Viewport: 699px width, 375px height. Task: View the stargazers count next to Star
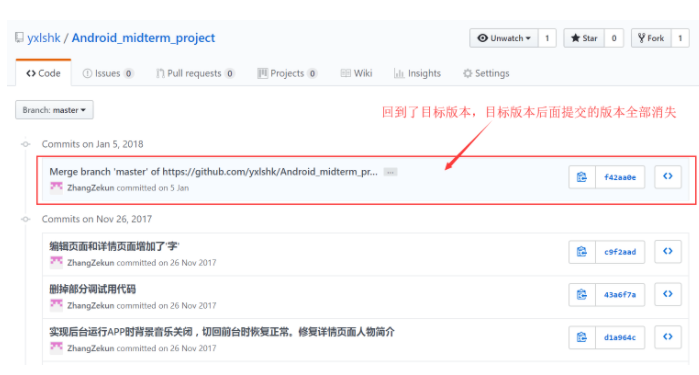tap(614, 38)
